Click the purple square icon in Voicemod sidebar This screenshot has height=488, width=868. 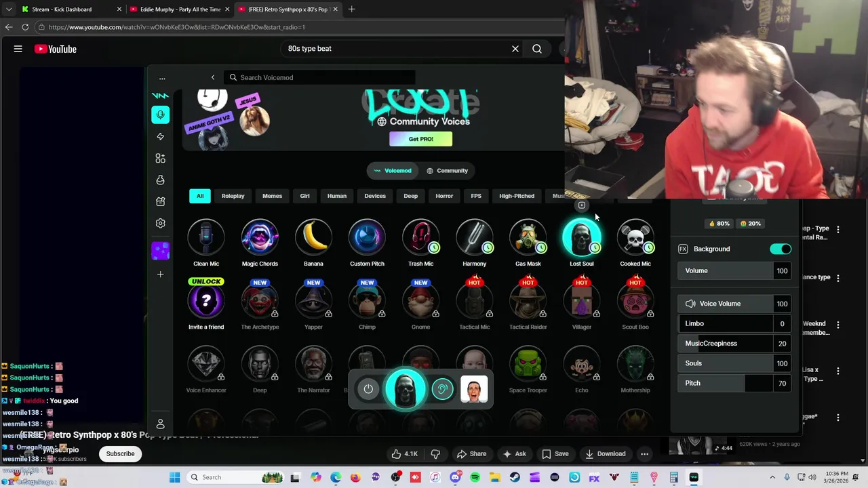(x=161, y=251)
